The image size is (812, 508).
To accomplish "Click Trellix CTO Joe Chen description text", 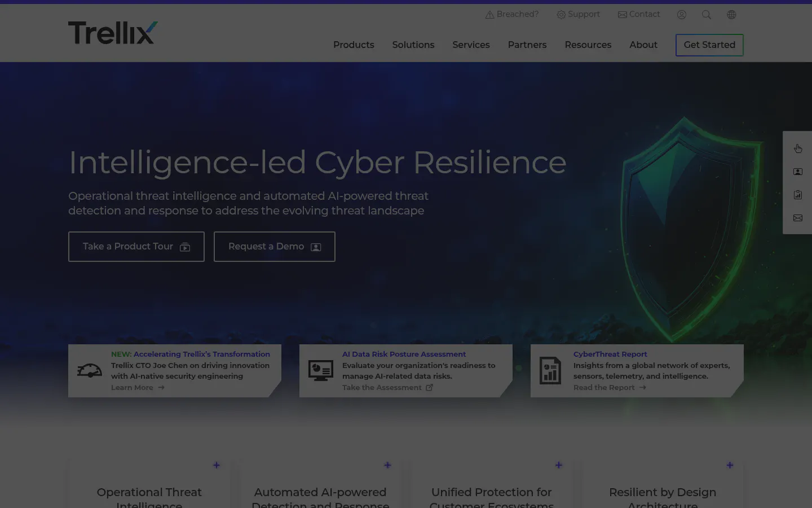I will tap(190, 371).
